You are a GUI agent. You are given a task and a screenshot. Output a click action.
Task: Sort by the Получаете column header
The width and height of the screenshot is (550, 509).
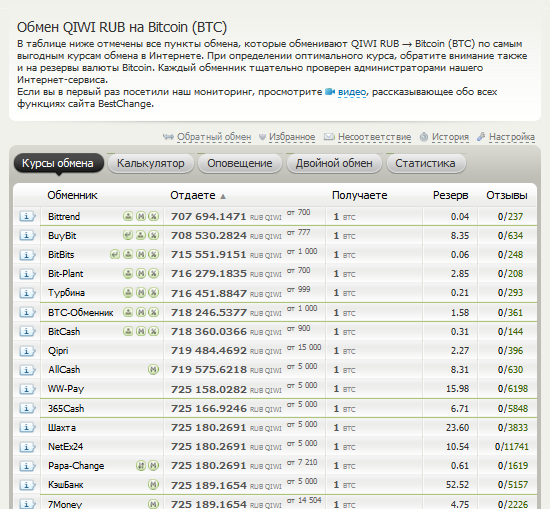(x=360, y=195)
